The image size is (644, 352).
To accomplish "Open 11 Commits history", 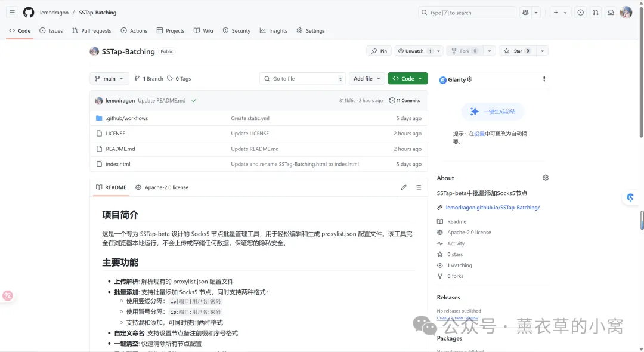I will (404, 100).
